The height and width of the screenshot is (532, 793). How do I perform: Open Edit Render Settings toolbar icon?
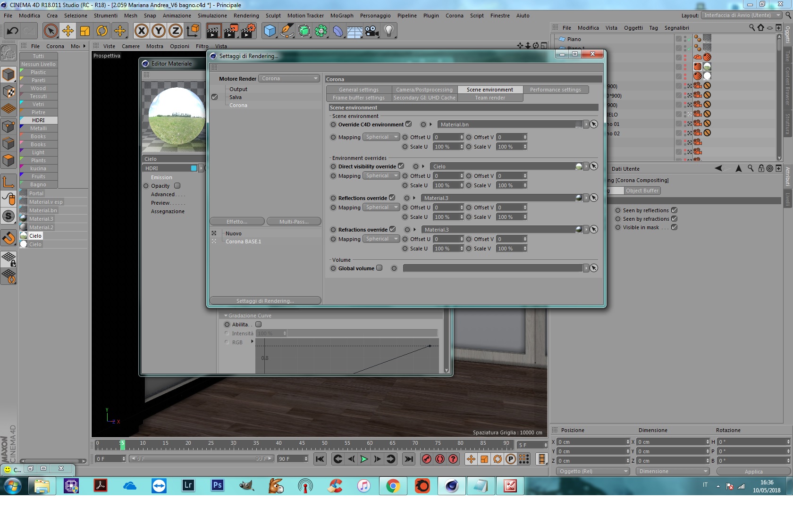pos(248,31)
